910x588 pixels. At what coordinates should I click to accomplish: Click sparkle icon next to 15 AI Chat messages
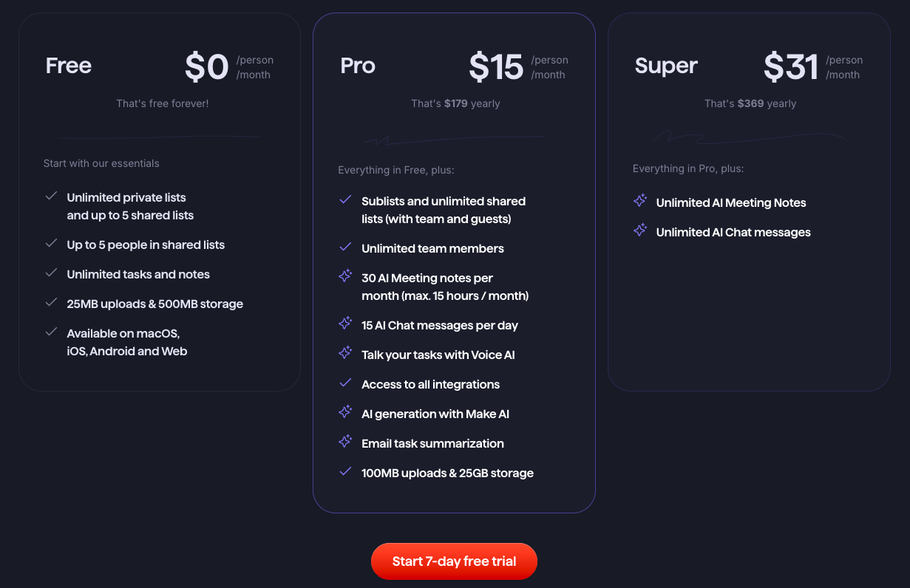345,323
